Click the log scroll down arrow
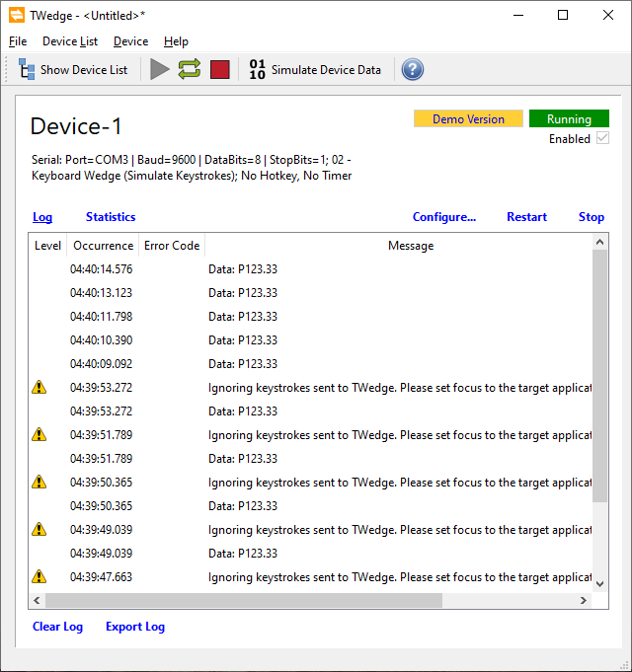 (599, 584)
